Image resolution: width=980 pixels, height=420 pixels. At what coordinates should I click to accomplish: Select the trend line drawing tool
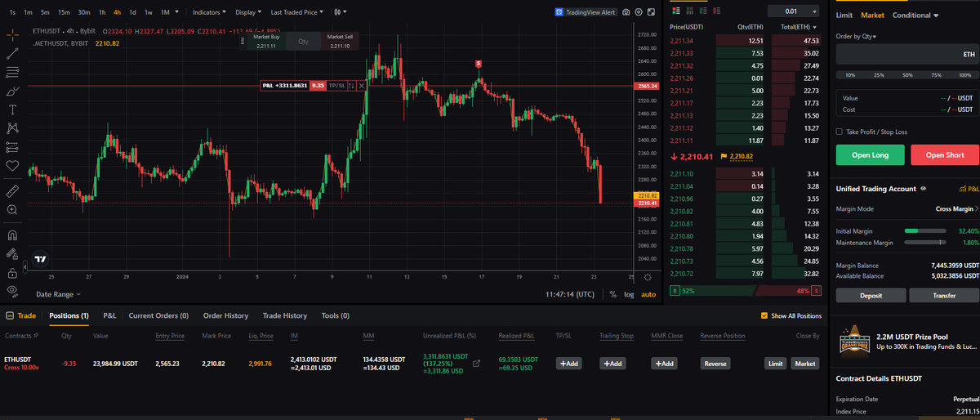(x=12, y=53)
